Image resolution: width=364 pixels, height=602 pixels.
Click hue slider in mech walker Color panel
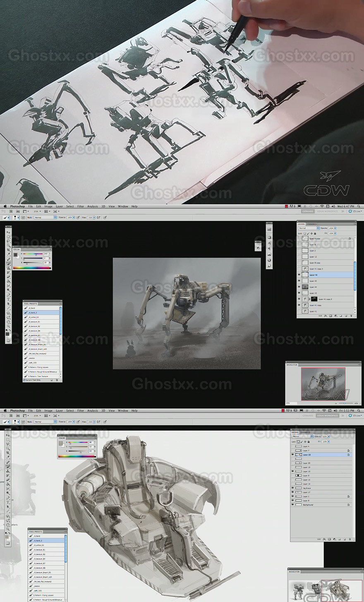(33, 254)
